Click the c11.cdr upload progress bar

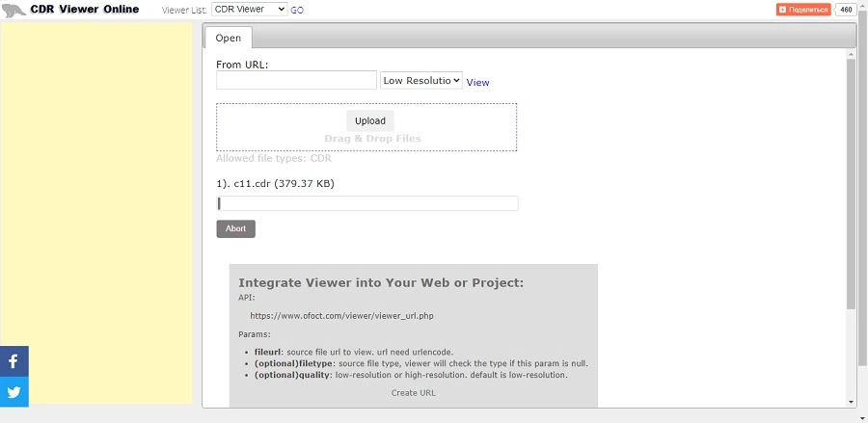[x=367, y=203]
